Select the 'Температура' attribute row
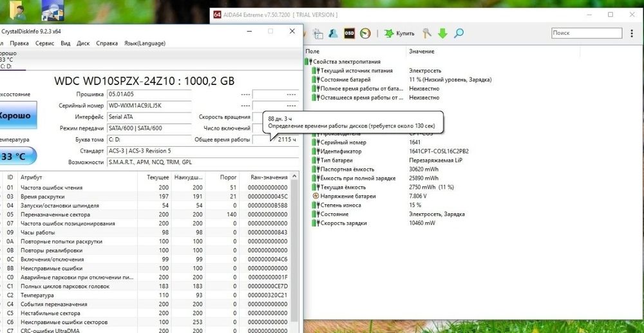Image resolution: width=644 pixels, height=333 pixels. (x=146, y=296)
